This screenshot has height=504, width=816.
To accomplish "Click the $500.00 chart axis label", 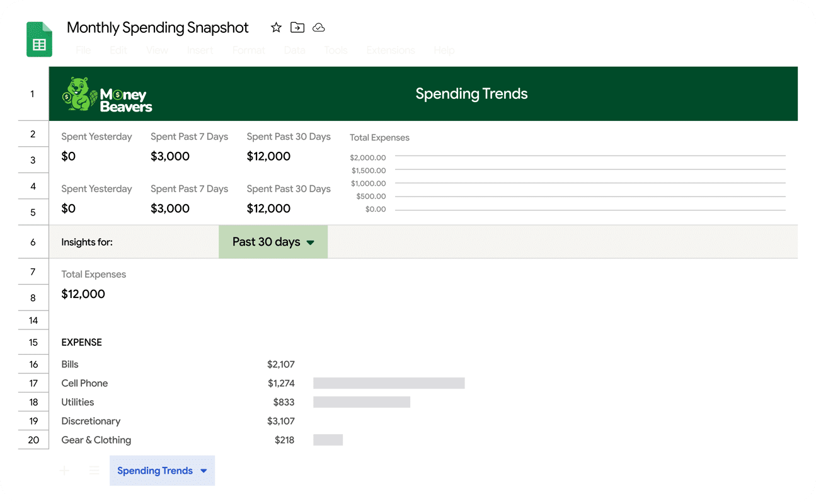I will pos(371,196).
